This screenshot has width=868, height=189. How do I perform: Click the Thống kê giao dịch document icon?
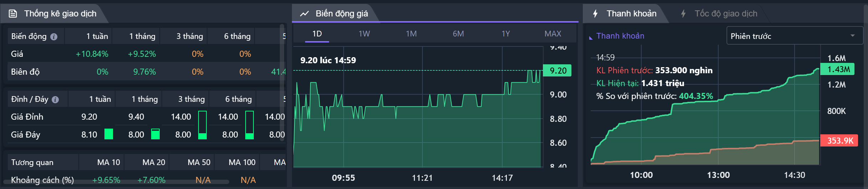point(13,14)
